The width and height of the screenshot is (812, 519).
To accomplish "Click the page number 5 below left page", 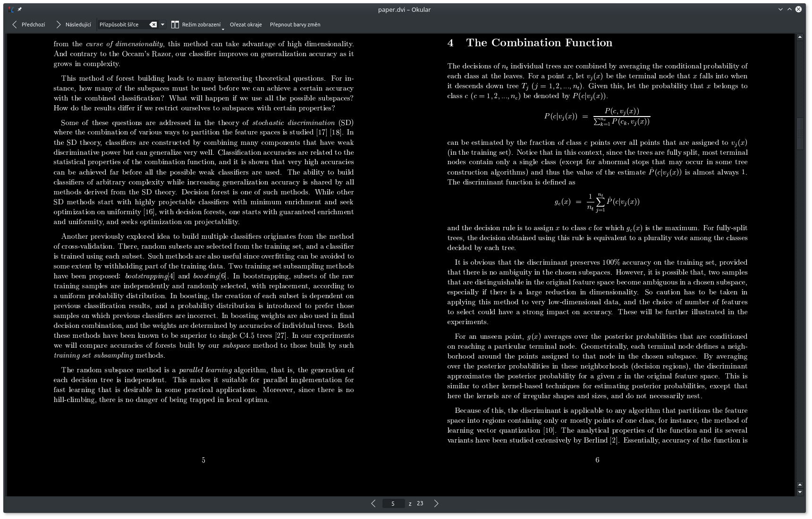I will point(203,460).
